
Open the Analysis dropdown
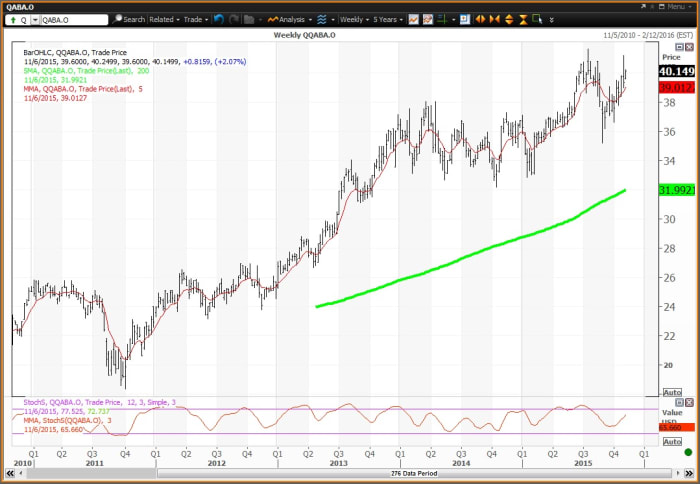tap(295, 19)
